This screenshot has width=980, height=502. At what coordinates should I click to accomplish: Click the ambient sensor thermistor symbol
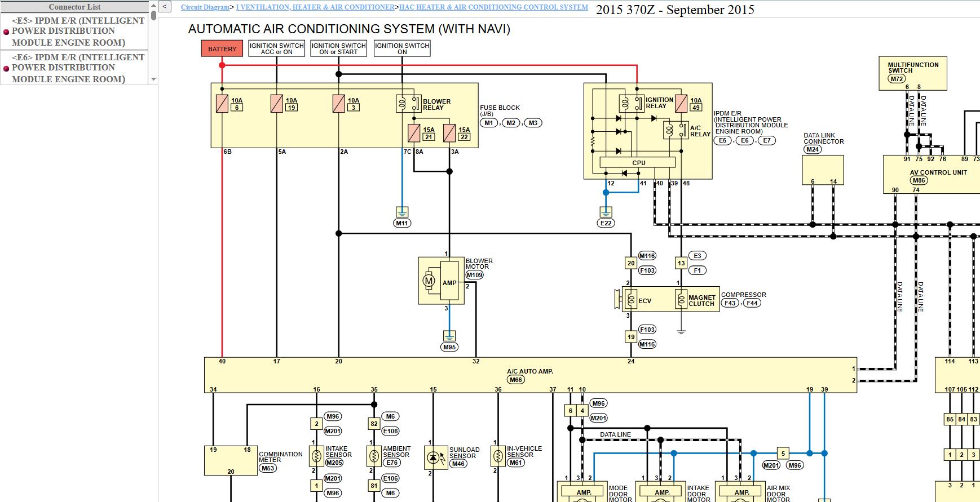(374, 455)
